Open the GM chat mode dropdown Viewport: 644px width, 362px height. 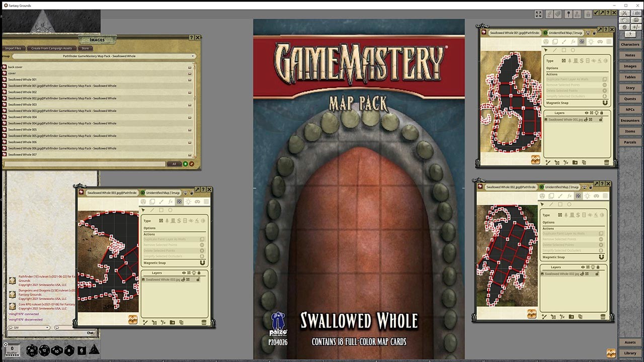coord(47,327)
